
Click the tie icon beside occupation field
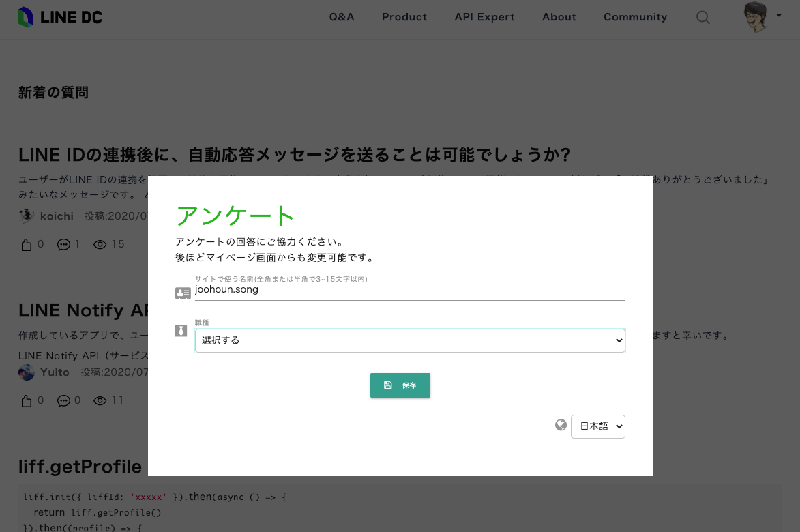point(181,331)
